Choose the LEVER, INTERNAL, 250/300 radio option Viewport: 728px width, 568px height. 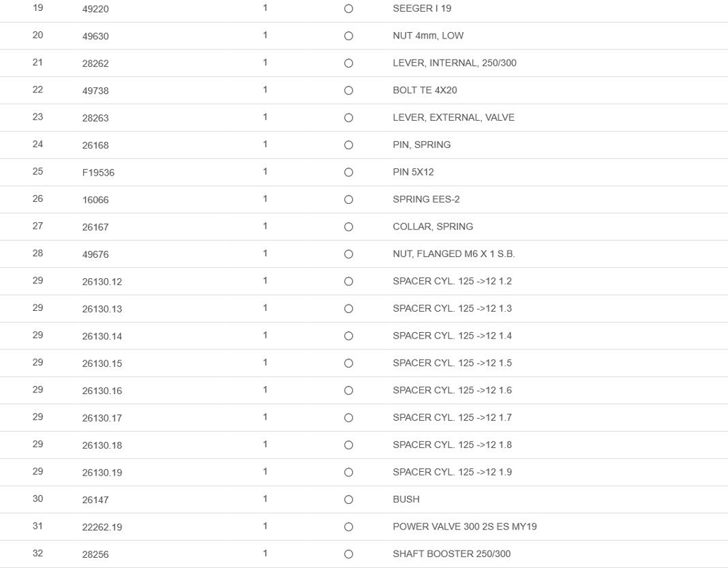point(349,63)
